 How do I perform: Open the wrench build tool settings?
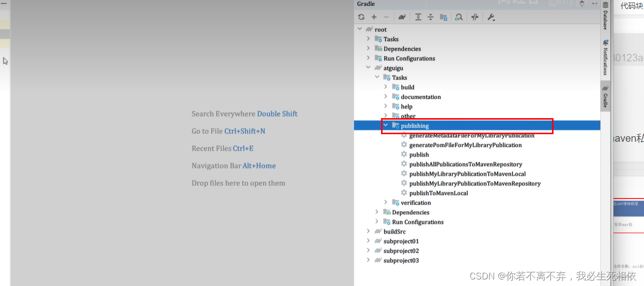pyautogui.click(x=491, y=17)
